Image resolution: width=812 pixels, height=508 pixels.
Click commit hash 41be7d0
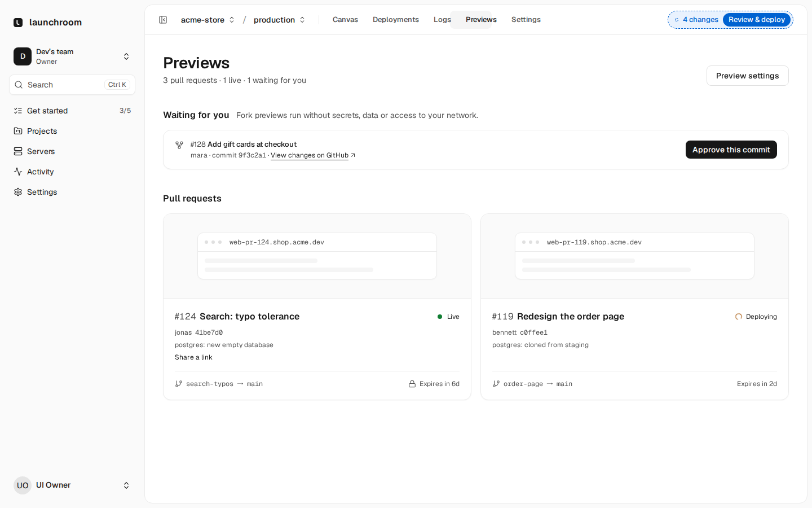[x=209, y=332]
